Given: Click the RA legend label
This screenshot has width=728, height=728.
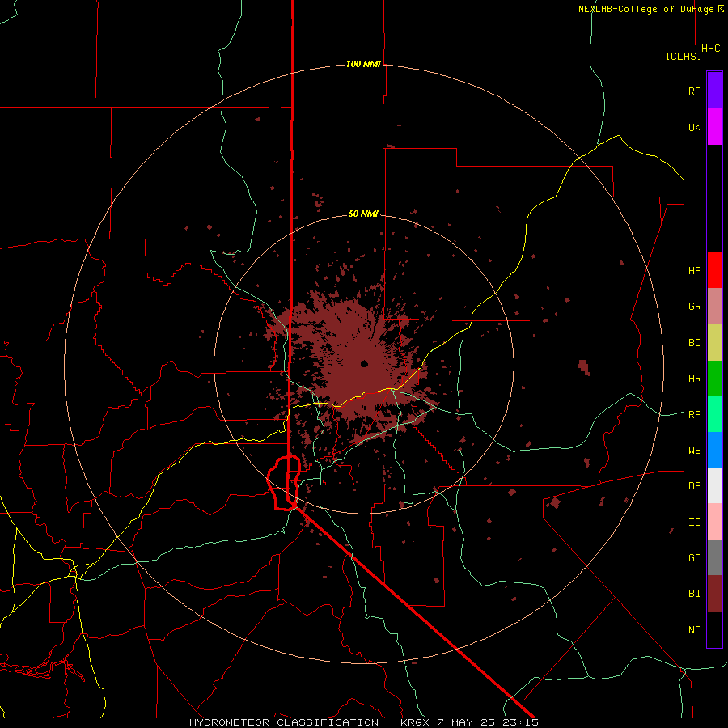Looking at the screenshot, I should (694, 415).
